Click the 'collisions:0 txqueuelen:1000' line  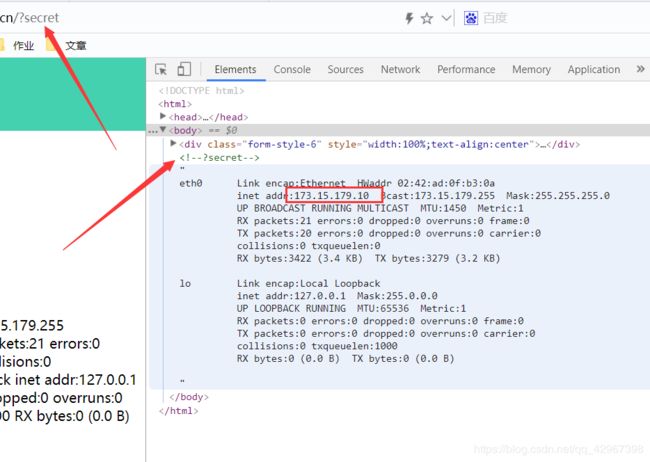[317, 345]
